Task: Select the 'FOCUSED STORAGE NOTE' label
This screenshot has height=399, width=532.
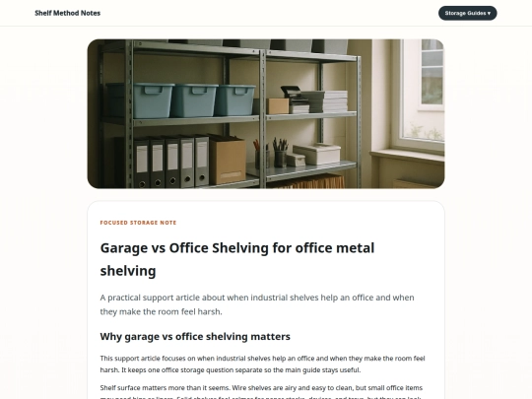Action: coord(138,223)
